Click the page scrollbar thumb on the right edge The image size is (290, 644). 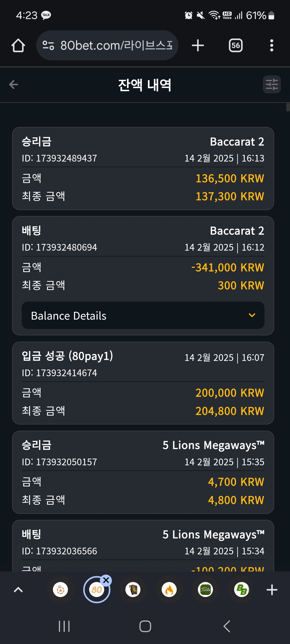pos(288,107)
